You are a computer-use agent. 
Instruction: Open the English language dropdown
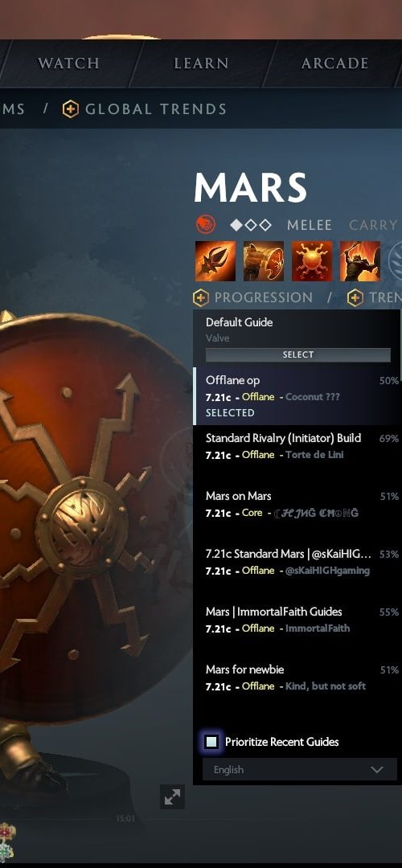pyautogui.click(x=300, y=769)
